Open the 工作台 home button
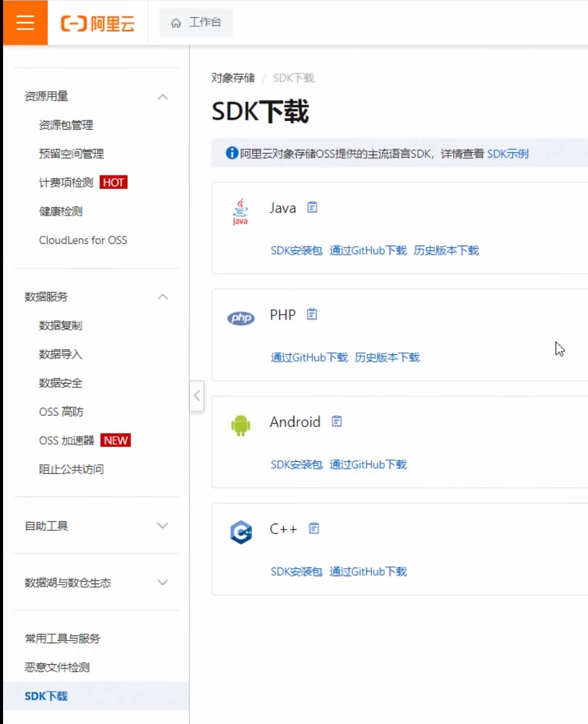The image size is (588, 724). click(x=196, y=23)
